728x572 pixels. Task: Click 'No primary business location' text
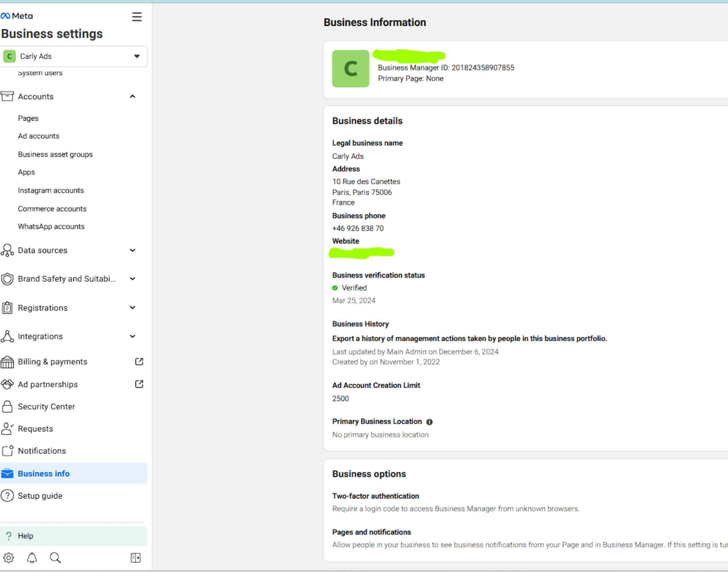click(380, 435)
